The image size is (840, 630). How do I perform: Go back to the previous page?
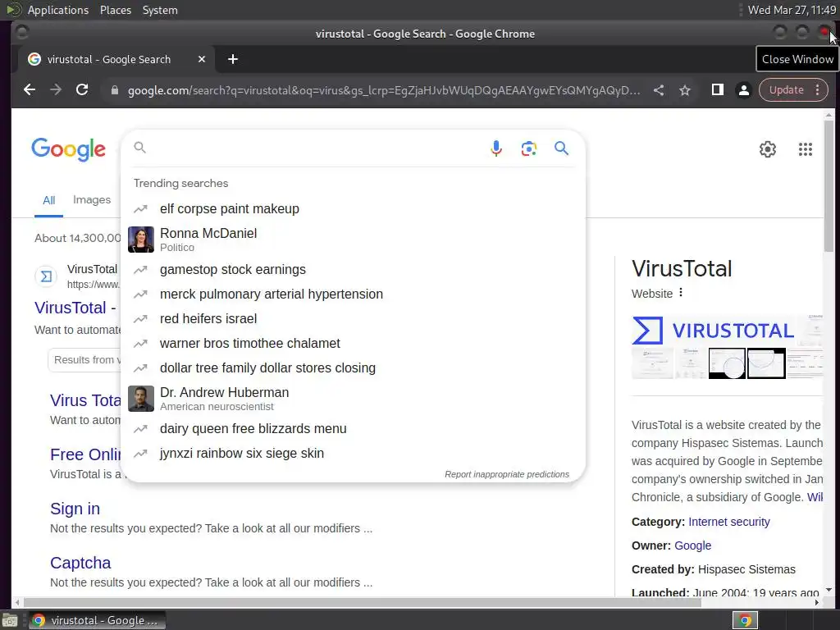30,90
